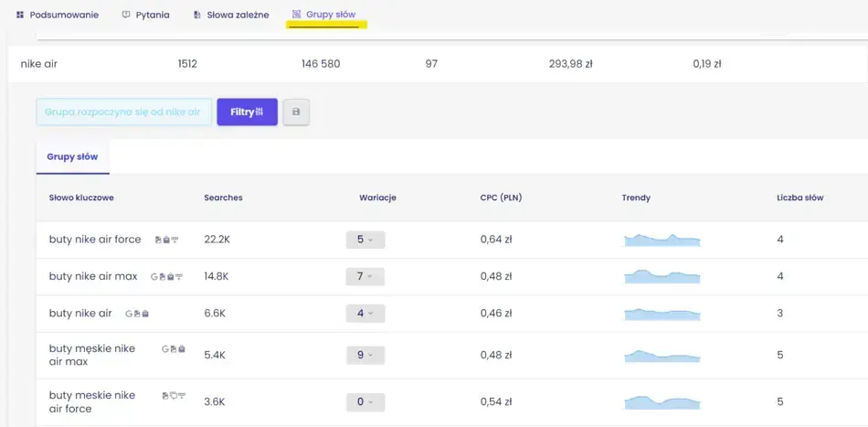Focus the 'Grupa rozpoczyna się od' input field
This screenshot has height=427, width=868.
[x=123, y=112]
